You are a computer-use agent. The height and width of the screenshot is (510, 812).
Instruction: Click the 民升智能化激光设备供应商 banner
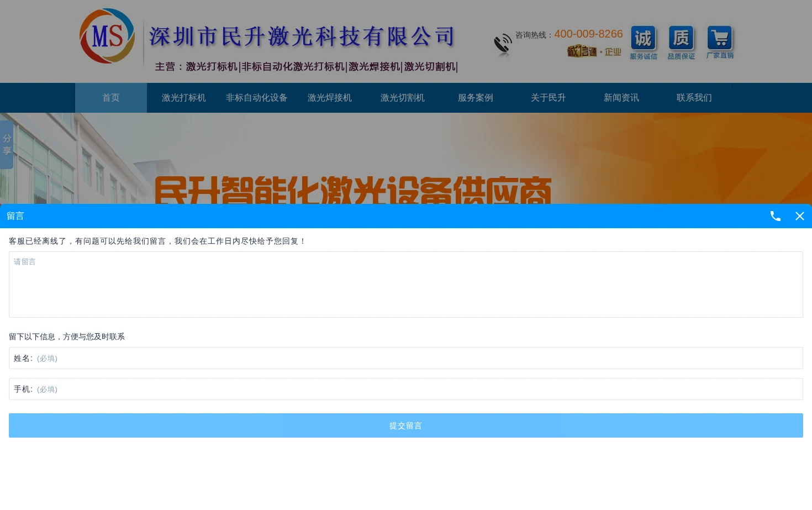(x=352, y=191)
